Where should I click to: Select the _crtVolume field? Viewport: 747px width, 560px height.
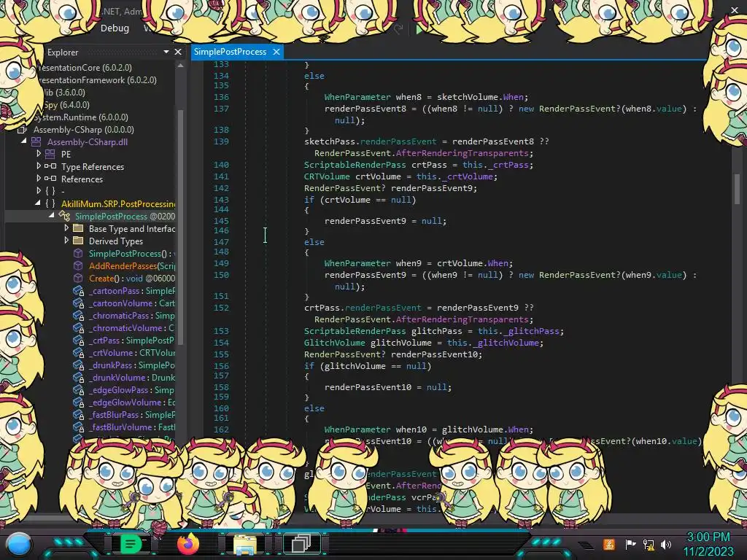[132, 352]
